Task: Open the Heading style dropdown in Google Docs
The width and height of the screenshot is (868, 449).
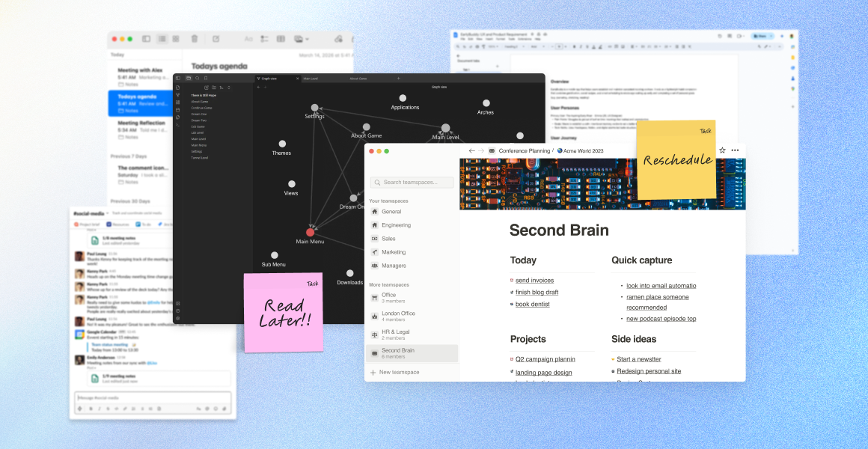Action: click(x=514, y=46)
